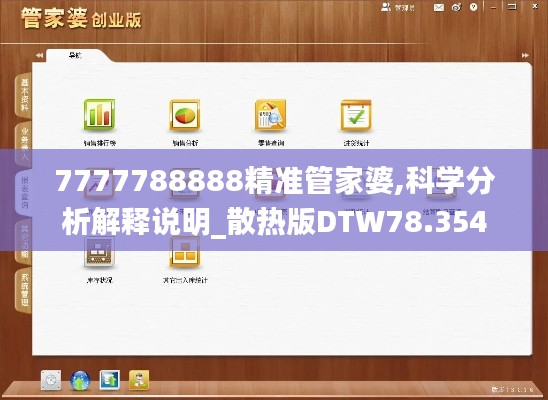Click the left tab-scroll double arrow

39,55
